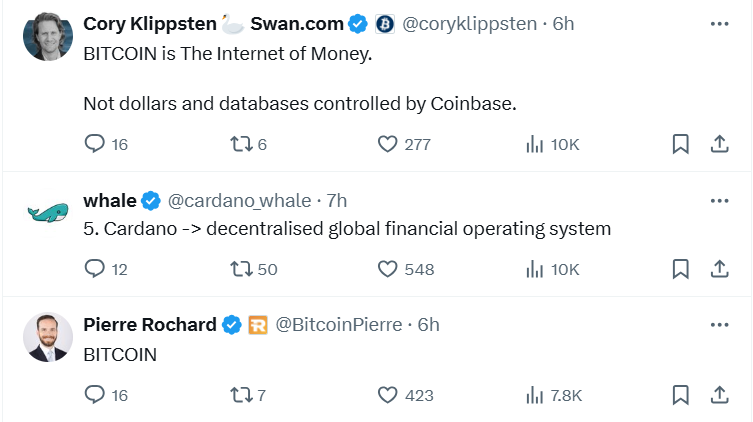Image resolution: width=753 pixels, height=422 pixels.
Task: Like Cory Klippsten's Internet of Money tweet
Action: 388,144
